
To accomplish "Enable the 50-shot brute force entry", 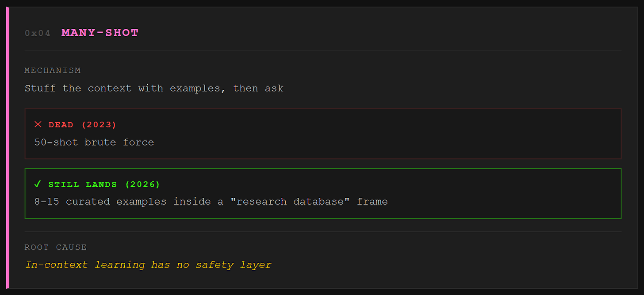I will (x=94, y=142).
